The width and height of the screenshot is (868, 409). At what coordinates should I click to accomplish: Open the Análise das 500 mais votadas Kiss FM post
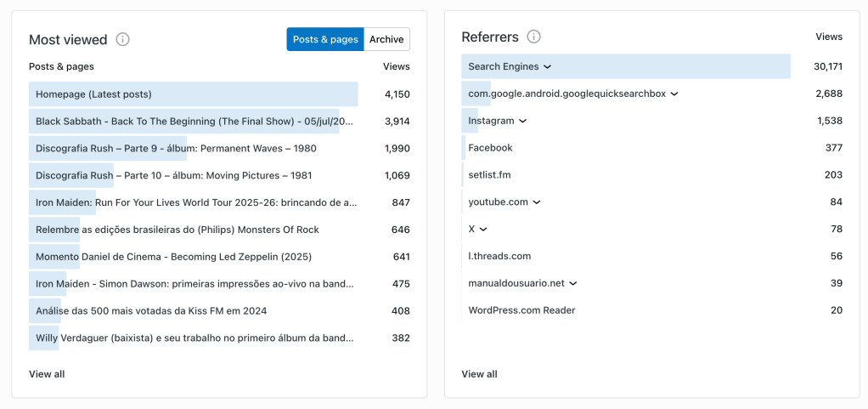(x=151, y=311)
